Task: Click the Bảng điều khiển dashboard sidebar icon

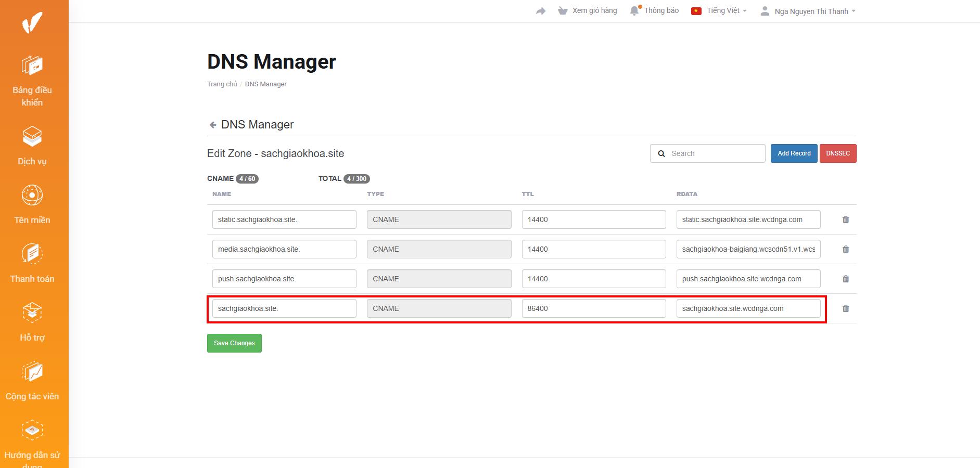Action: [x=32, y=66]
